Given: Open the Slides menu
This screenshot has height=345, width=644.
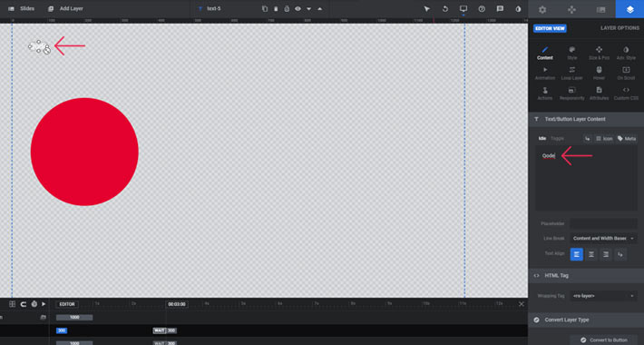Looking at the screenshot, I should 22,9.
